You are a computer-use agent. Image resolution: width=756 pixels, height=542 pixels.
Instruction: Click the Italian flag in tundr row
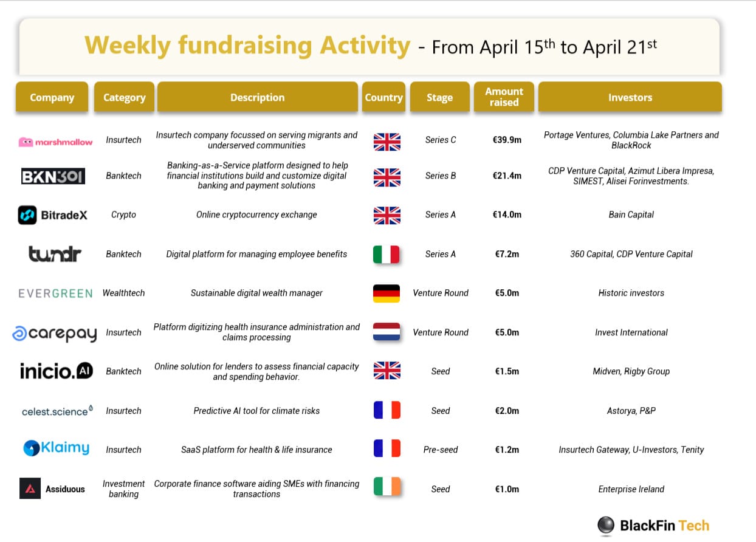tap(387, 254)
